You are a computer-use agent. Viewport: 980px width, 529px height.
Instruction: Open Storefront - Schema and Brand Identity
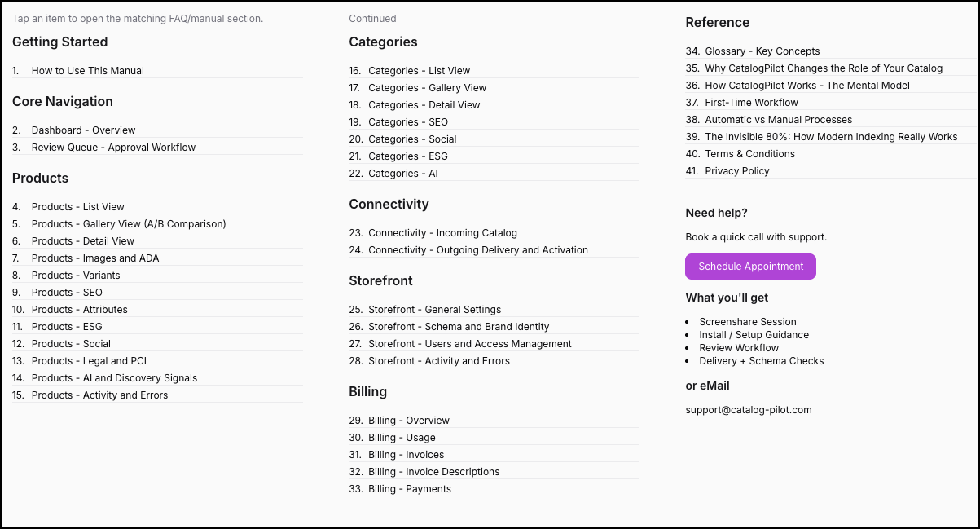tap(459, 327)
